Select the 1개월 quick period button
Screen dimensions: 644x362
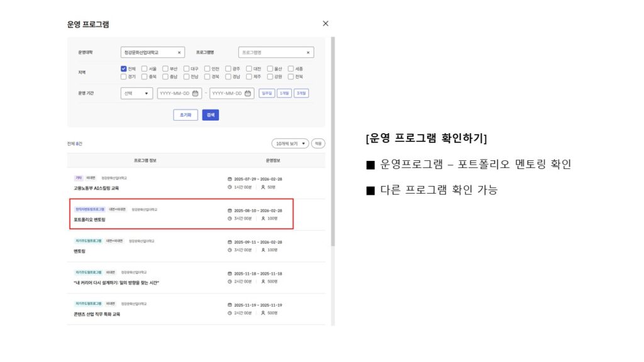click(284, 93)
